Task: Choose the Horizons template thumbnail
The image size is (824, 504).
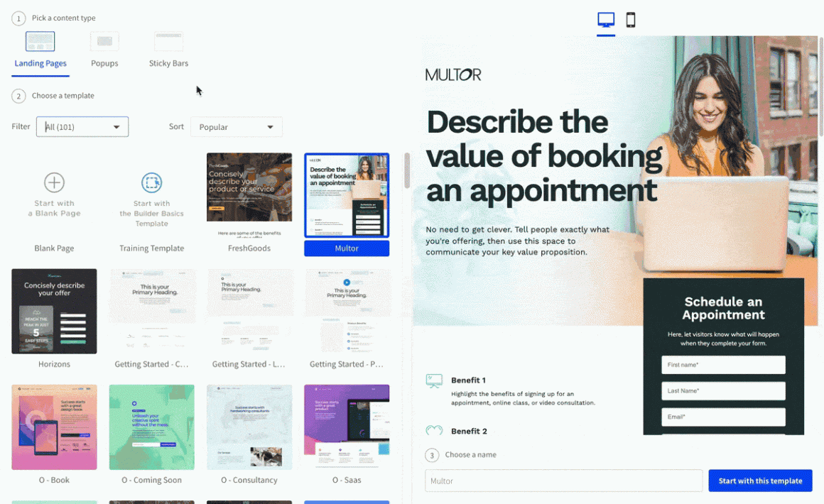Action: [54, 311]
